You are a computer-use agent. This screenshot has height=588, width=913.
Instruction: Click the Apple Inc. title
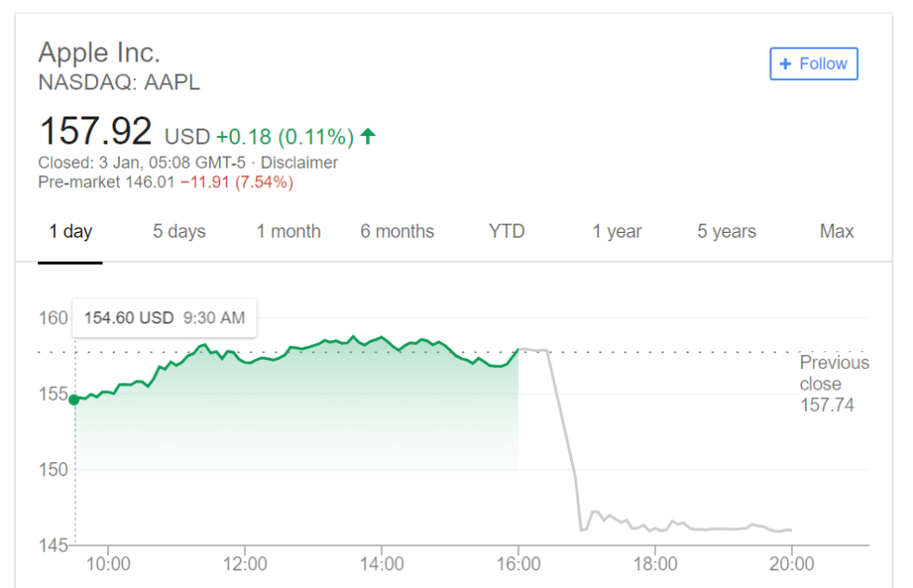[x=99, y=52]
